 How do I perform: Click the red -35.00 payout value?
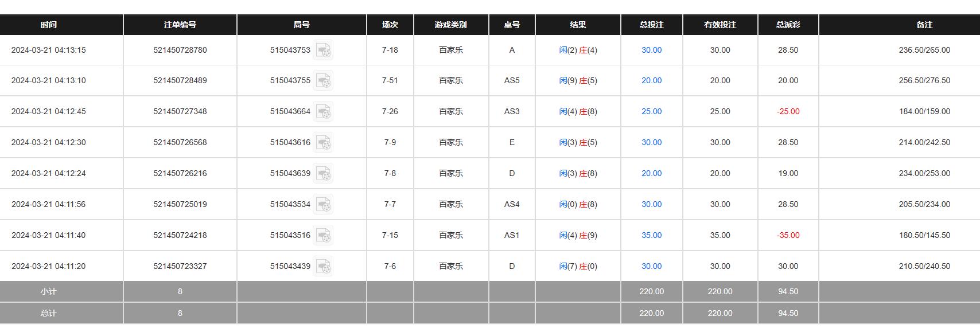point(788,236)
